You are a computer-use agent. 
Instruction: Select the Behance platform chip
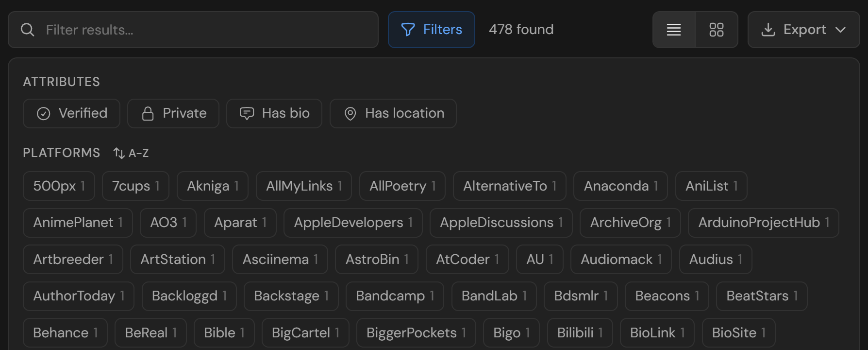66,333
